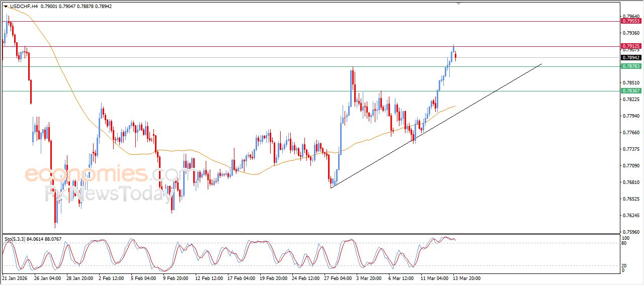Select the red 0.79553 price label

[x=631, y=21]
